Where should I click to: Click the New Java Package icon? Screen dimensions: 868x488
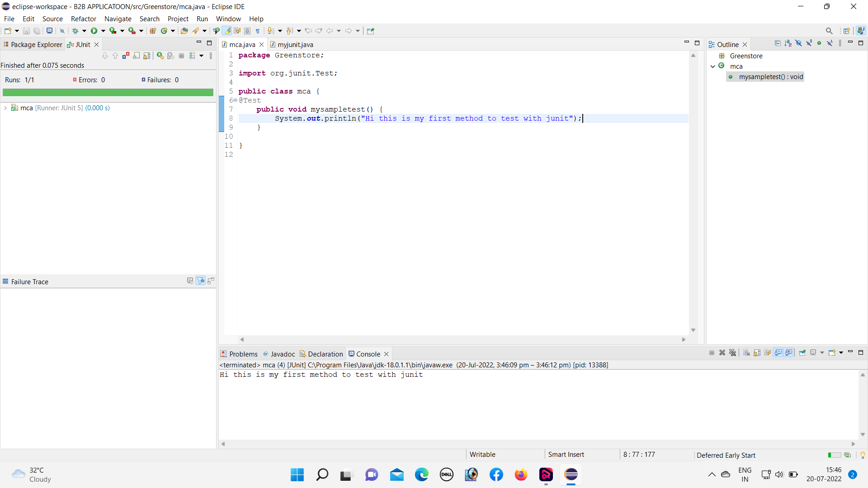(153, 31)
